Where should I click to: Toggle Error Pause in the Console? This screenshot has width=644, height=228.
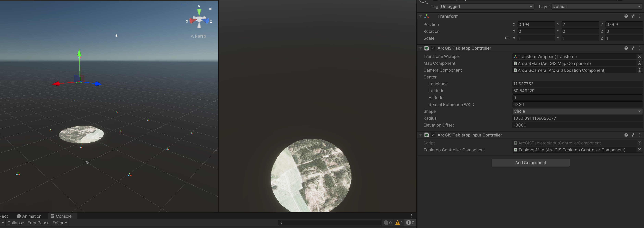pyautogui.click(x=39, y=223)
